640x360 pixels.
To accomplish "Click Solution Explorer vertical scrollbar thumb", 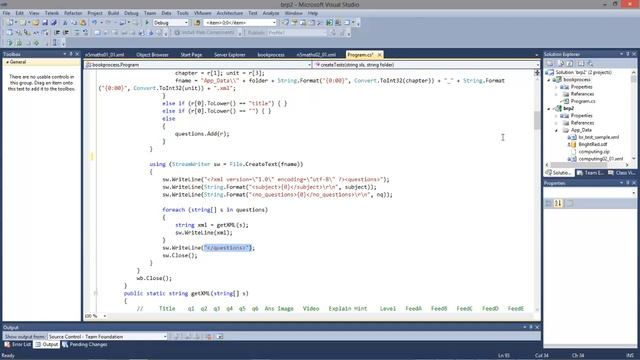I will (x=634, y=78).
